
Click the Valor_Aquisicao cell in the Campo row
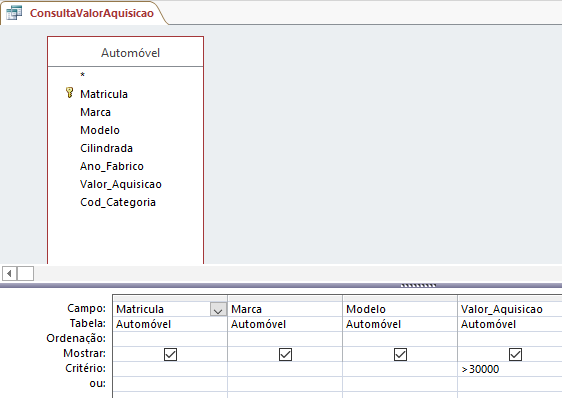coord(510,309)
